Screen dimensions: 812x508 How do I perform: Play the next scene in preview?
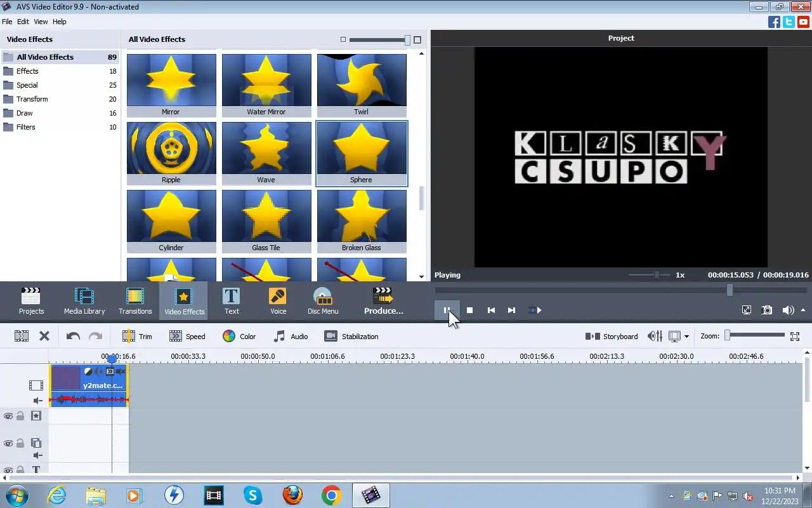[x=535, y=311]
